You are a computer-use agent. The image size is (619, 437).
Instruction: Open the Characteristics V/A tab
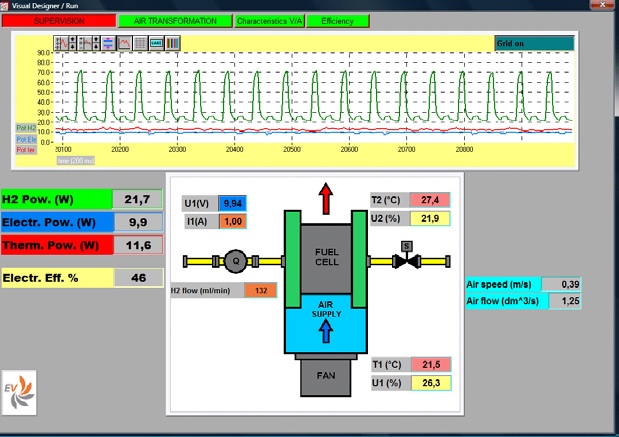point(269,21)
